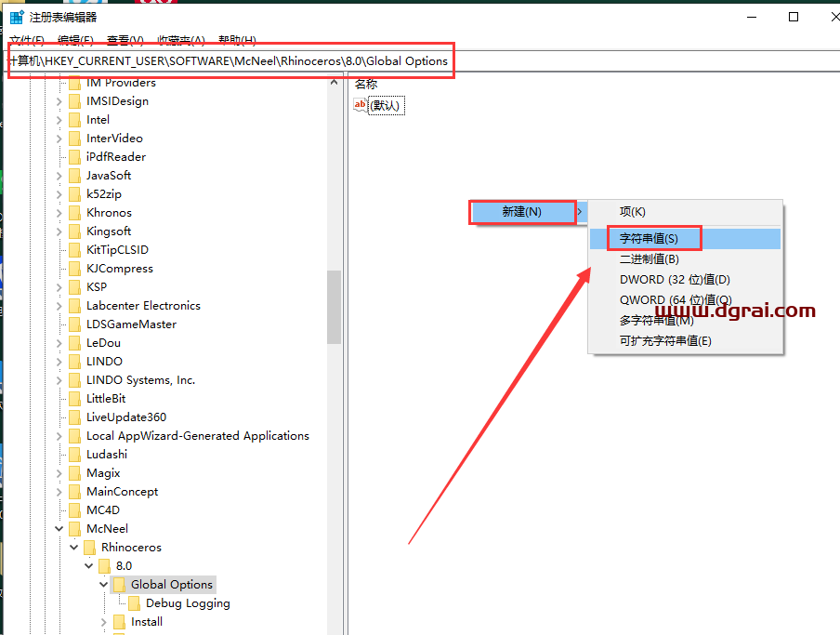The height and width of the screenshot is (635, 840).
Task: Click the InterVideo folder icon
Action: click(x=75, y=139)
